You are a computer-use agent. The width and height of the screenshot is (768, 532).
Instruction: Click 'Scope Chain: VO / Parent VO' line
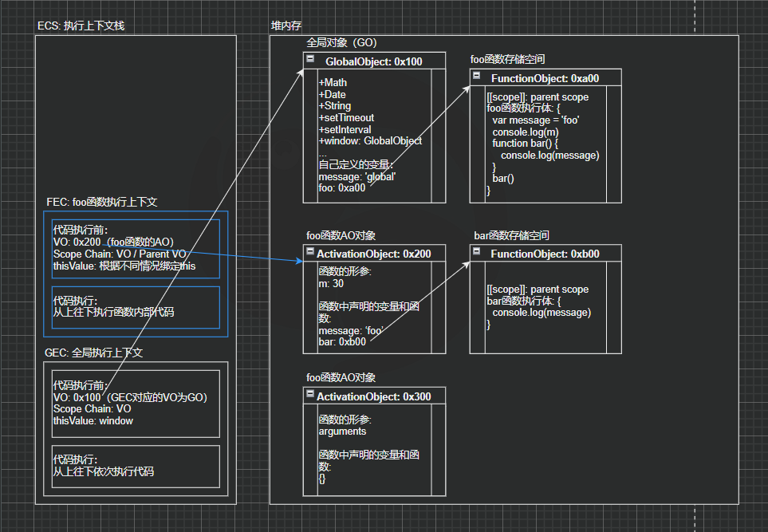pyautogui.click(x=120, y=254)
